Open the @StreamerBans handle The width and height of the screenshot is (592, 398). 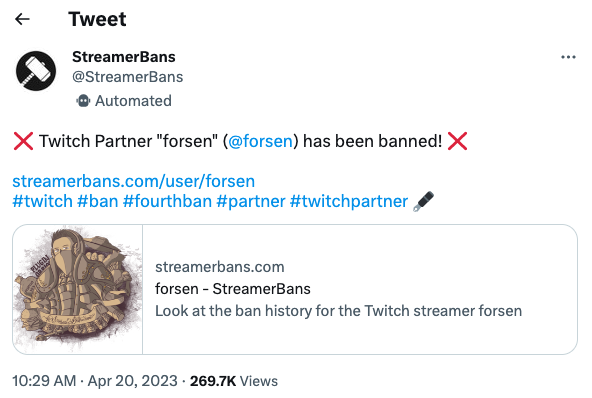pos(128,77)
